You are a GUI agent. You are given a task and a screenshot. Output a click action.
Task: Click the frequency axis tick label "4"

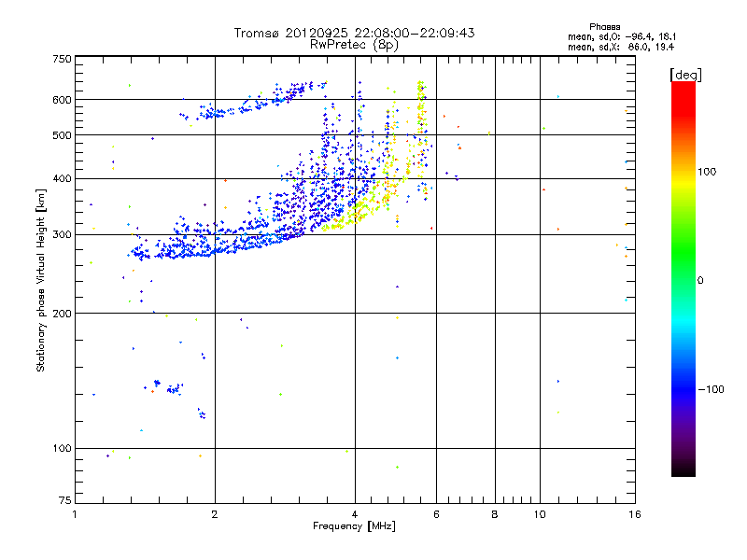355,514
